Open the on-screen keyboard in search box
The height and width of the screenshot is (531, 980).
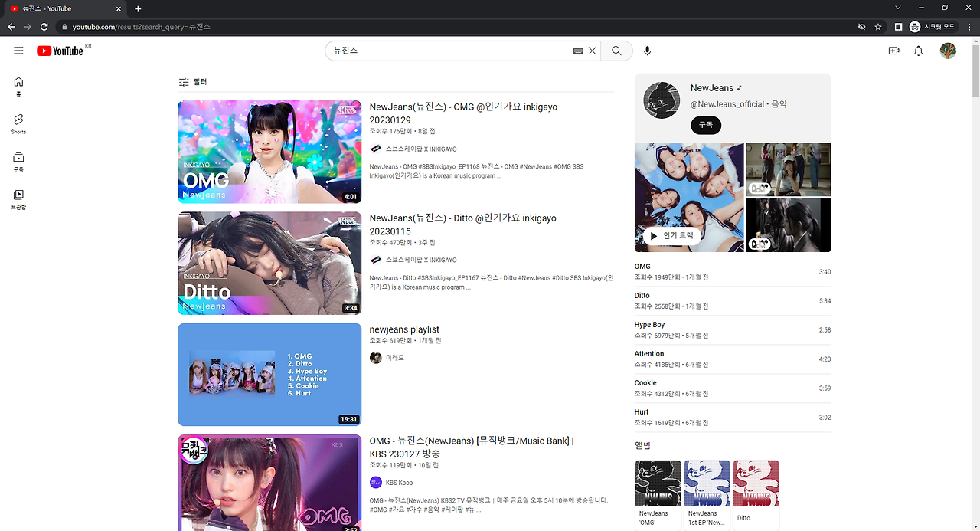pyautogui.click(x=578, y=51)
